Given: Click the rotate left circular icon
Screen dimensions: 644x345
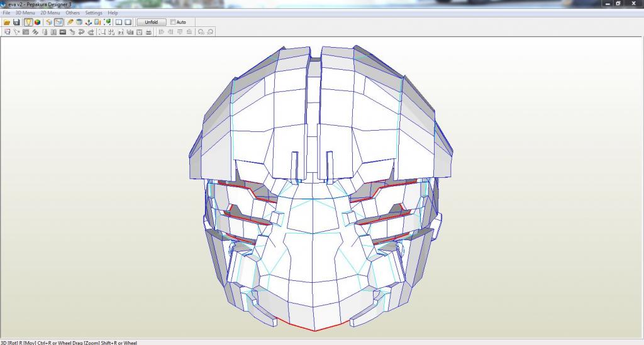Looking at the screenshot, I should (201, 32).
